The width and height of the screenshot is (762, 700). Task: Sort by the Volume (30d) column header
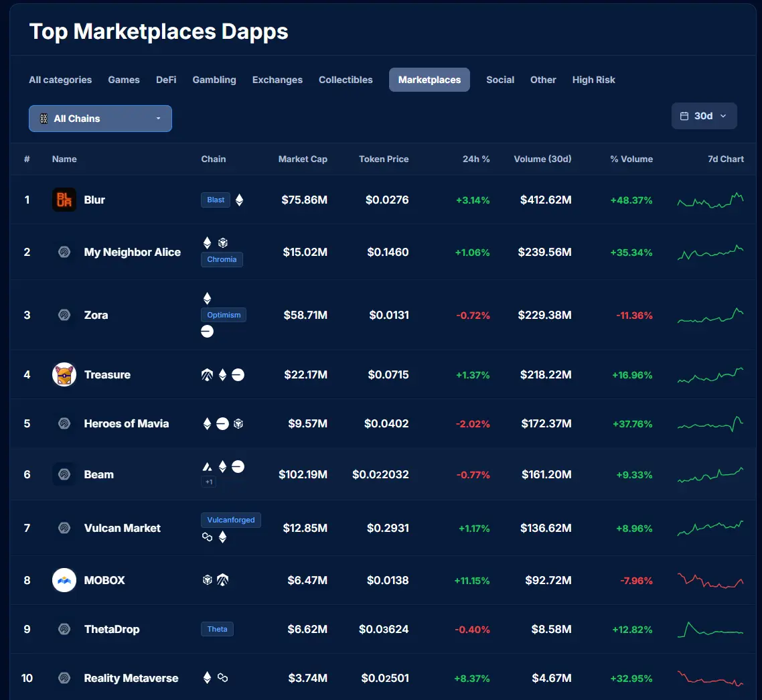(x=543, y=159)
